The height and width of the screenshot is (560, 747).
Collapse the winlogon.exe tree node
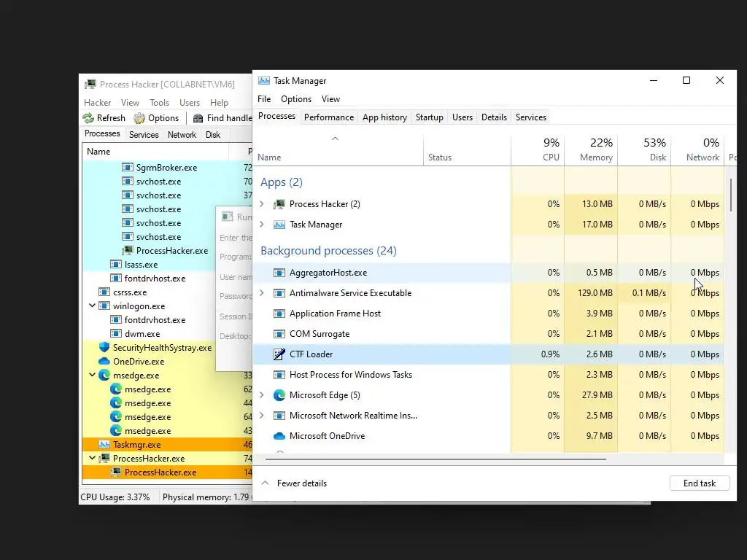[93, 306]
